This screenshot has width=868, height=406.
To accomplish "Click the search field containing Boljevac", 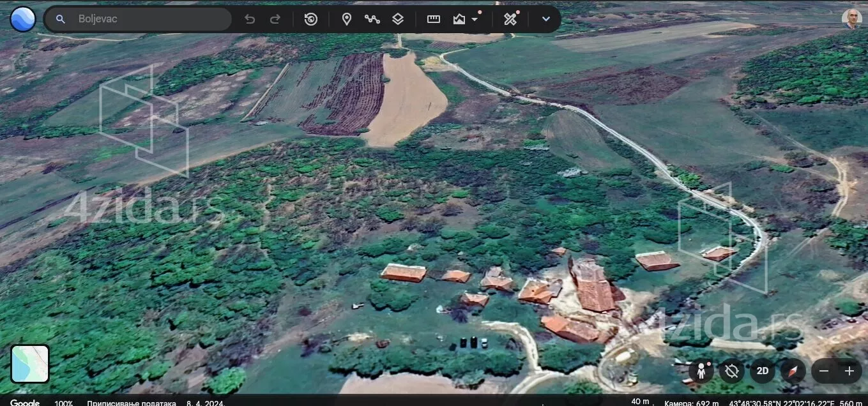I will pyautogui.click(x=147, y=19).
